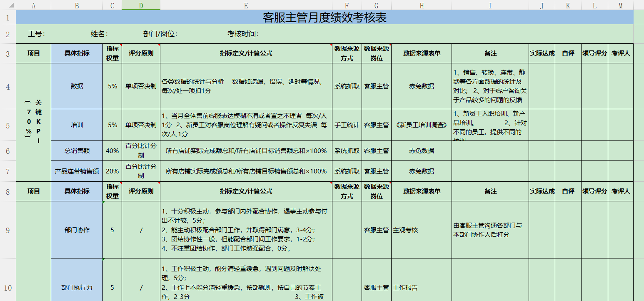Select row 1 header
Viewport: 644px width, 301px height.
point(8,18)
